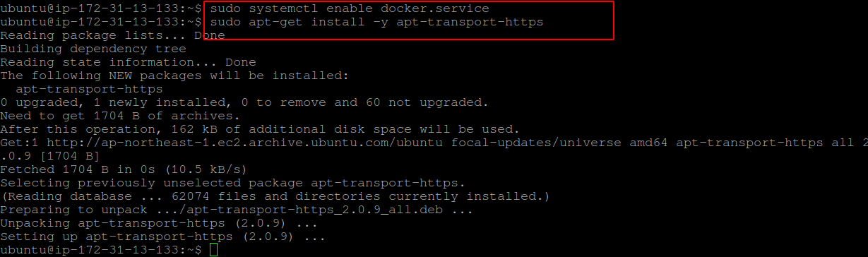This screenshot has width=868, height=257.
Task: Click the green cursor block at the prompt
Action: click(x=214, y=250)
